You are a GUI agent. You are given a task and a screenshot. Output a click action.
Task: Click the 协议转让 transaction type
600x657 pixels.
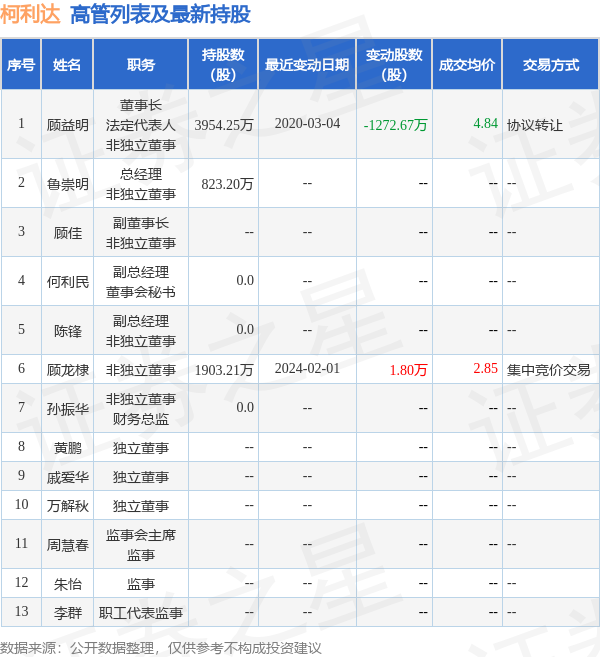535,124
